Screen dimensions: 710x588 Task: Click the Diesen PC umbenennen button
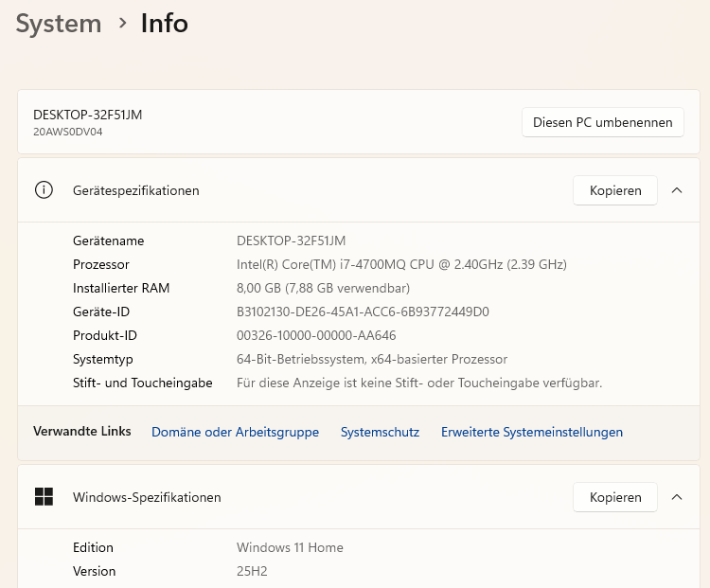coord(603,122)
